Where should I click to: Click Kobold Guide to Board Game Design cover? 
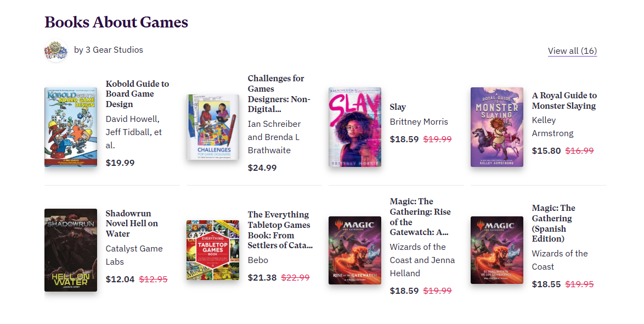point(71,127)
